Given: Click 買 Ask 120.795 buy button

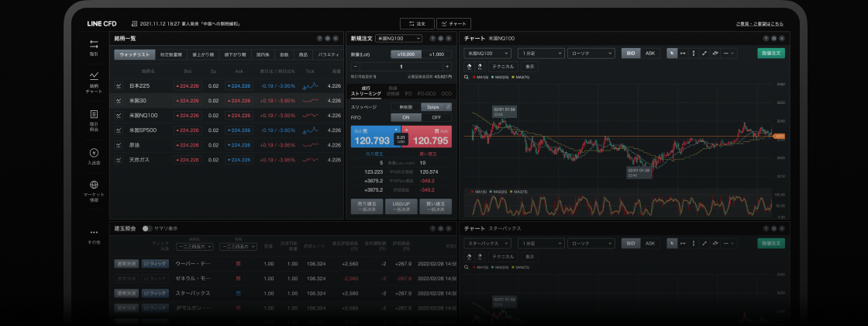Looking at the screenshot, I should [428, 137].
